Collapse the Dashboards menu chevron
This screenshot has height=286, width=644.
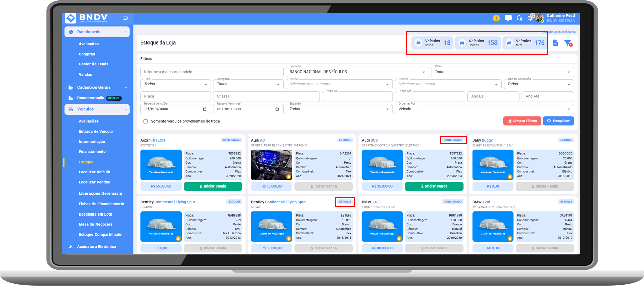coord(126,32)
